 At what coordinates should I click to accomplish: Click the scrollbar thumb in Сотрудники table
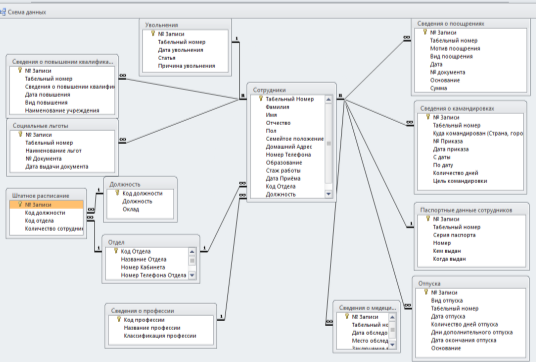pos(329,144)
